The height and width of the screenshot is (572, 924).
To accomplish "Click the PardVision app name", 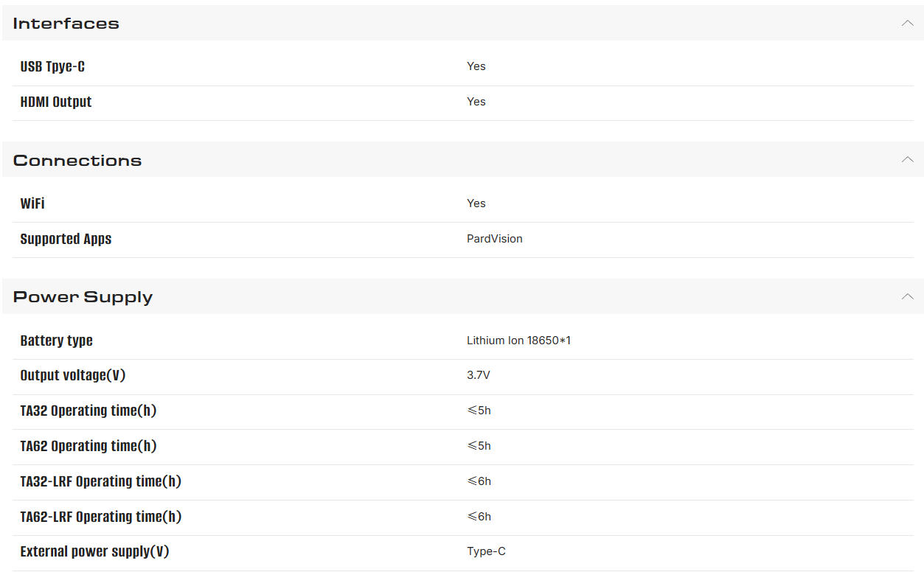I will [495, 239].
